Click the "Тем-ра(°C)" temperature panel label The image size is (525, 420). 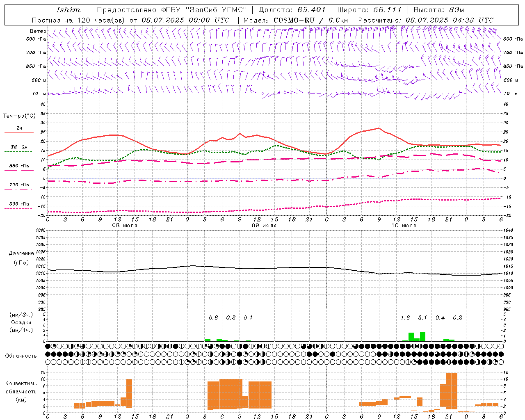[19, 116]
